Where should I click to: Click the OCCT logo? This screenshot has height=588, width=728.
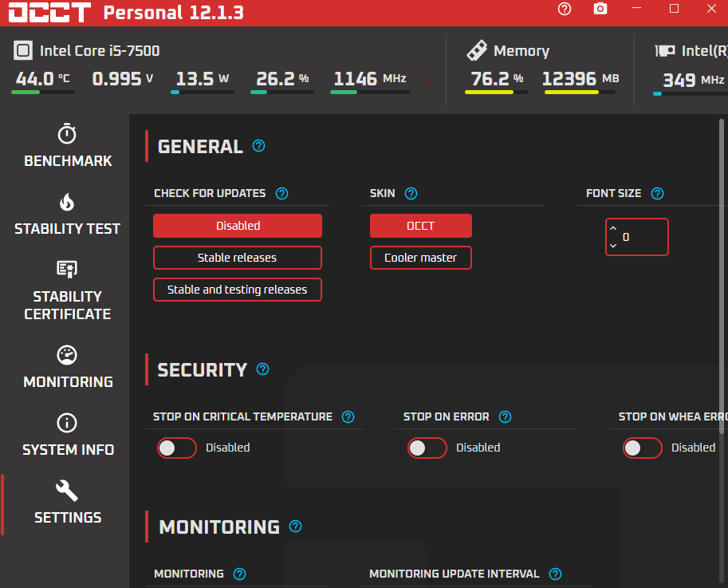[x=49, y=12]
